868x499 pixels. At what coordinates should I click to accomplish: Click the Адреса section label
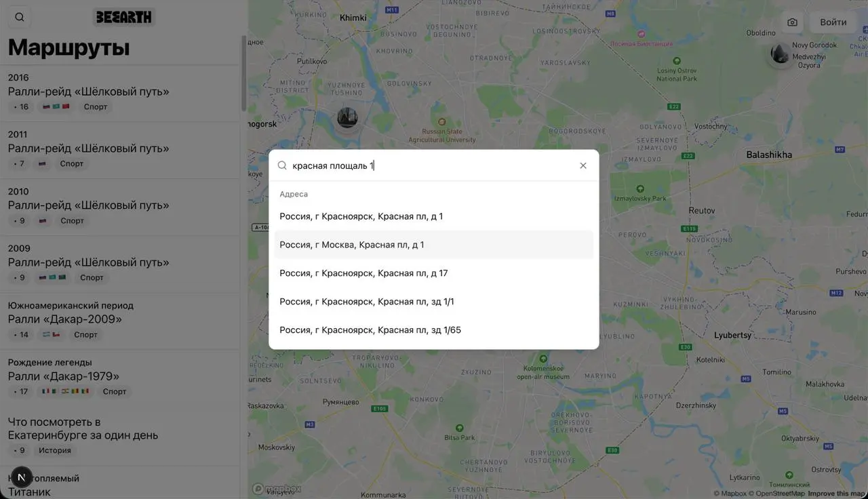point(294,194)
